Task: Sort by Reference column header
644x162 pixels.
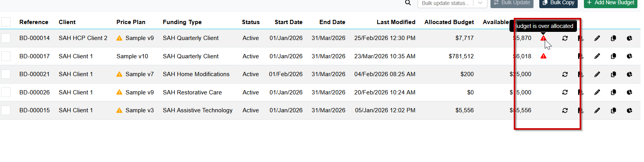Action: [34, 22]
